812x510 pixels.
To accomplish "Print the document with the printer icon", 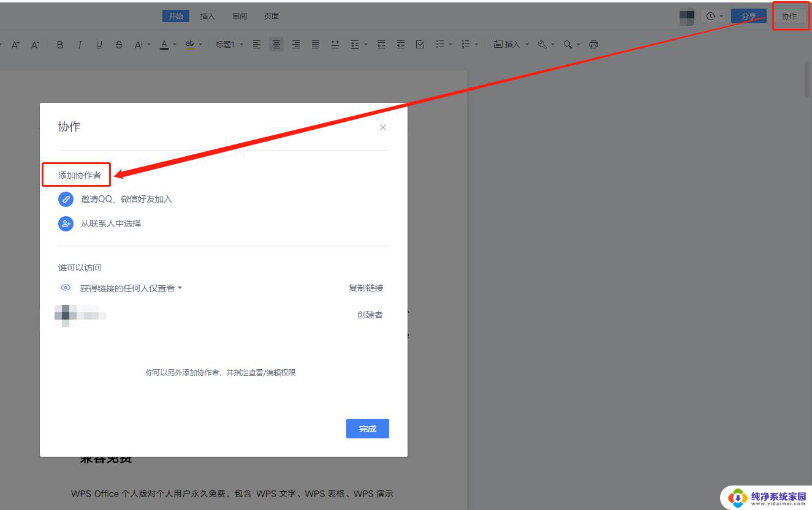I will [593, 45].
